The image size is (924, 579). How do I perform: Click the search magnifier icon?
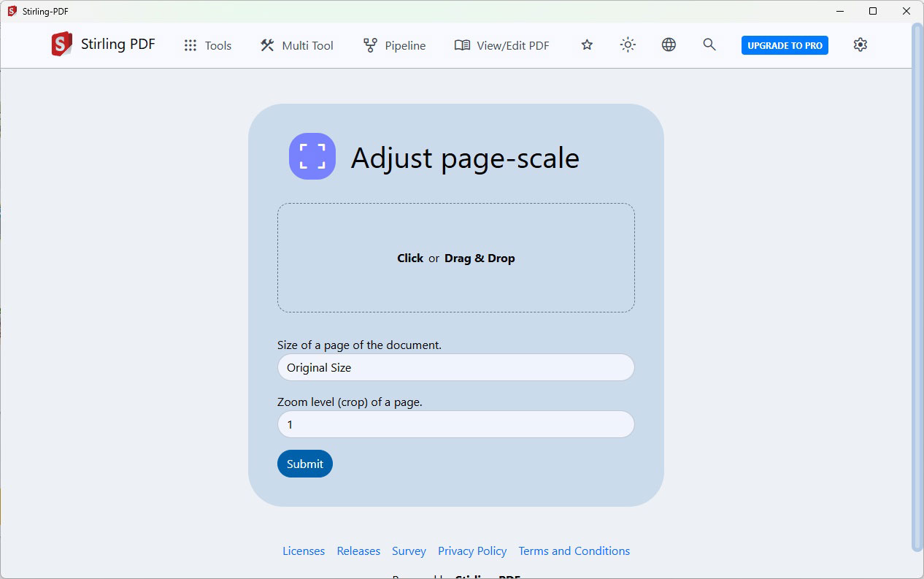tap(709, 45)
